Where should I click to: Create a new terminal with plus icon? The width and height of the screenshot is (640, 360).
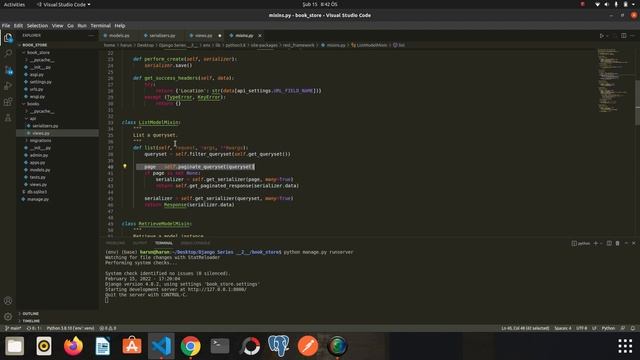click(596, 243)
